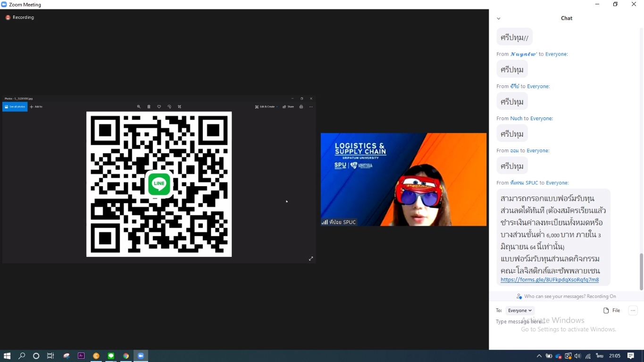Attach a File in the chat

[x=611, y=310]
